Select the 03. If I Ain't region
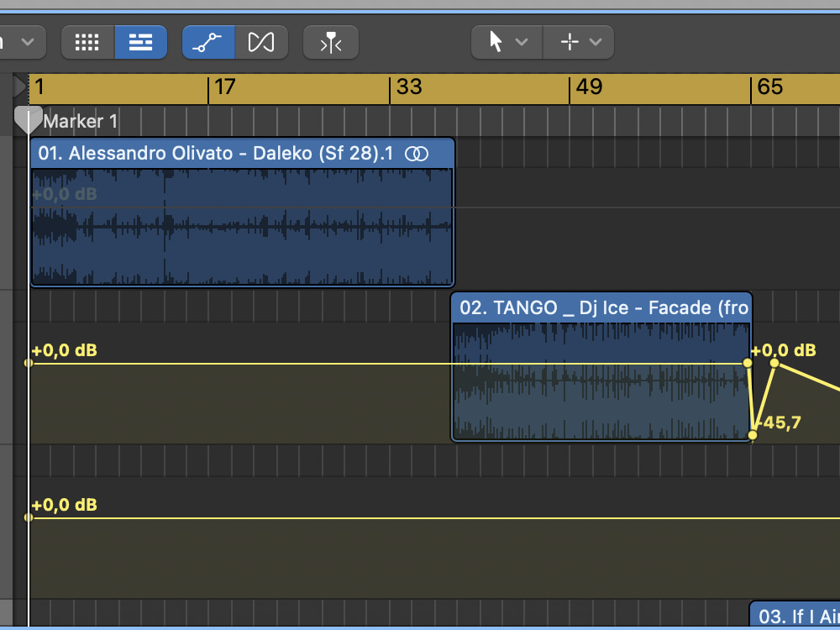This screenshot has width=840, height=630. pyautogui.click(x=795, y=616)
